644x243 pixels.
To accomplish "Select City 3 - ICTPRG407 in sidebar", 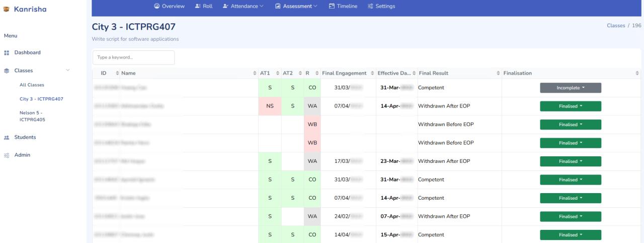I will coord(41,99).
